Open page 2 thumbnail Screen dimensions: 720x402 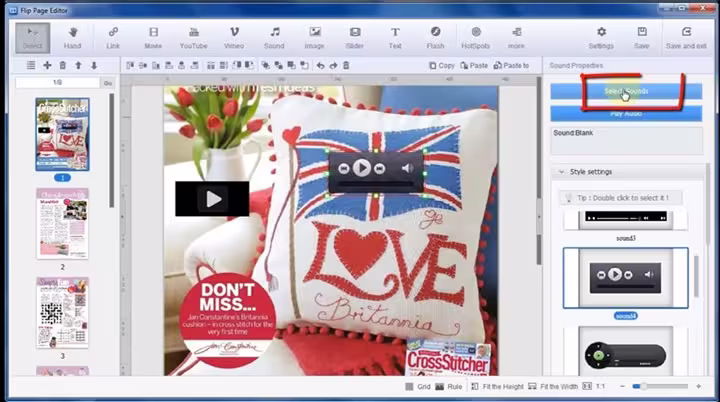pyautogui.click(x=62, y=223)
